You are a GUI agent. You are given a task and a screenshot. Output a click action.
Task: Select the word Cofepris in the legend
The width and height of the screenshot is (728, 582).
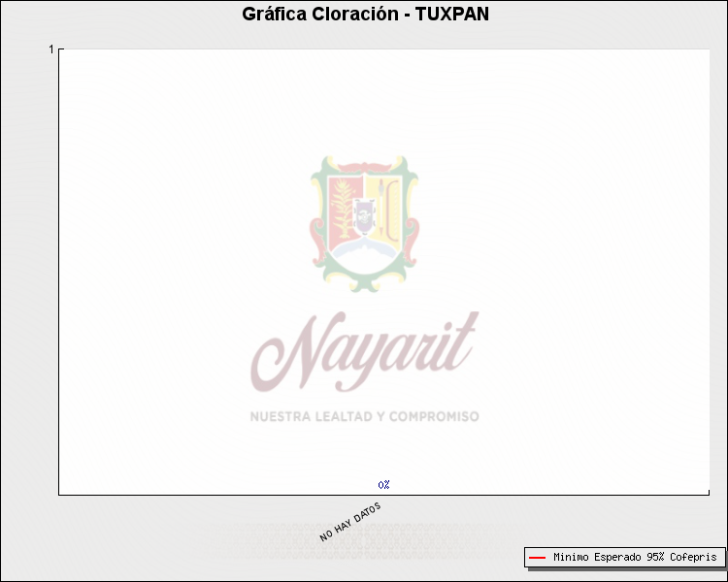(x=693, y=558)
